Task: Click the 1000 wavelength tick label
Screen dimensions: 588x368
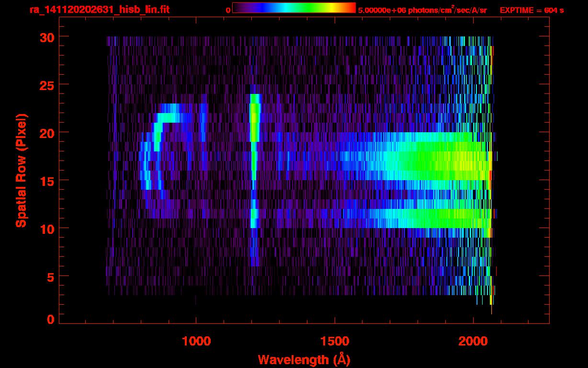Action: click(x=196, y=341)
